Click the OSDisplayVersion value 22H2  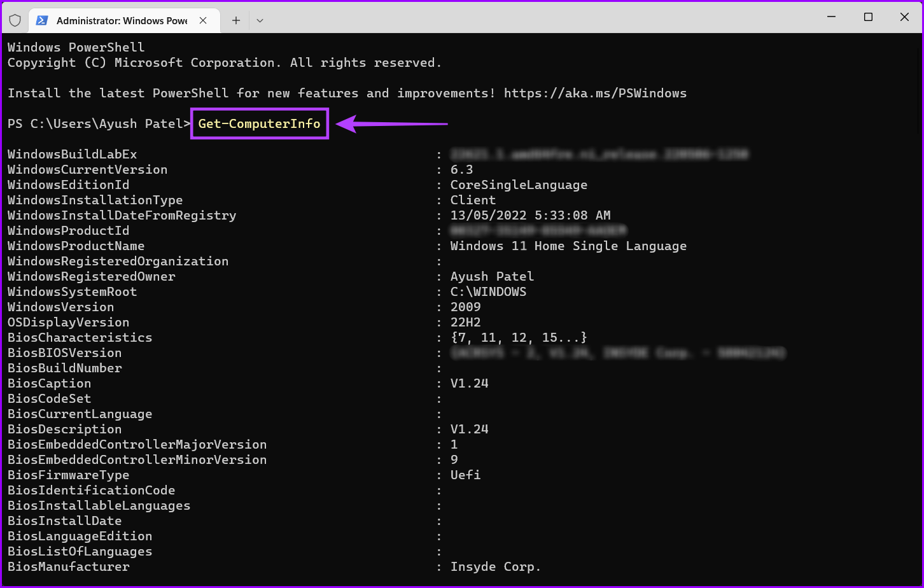pos(465,322)
